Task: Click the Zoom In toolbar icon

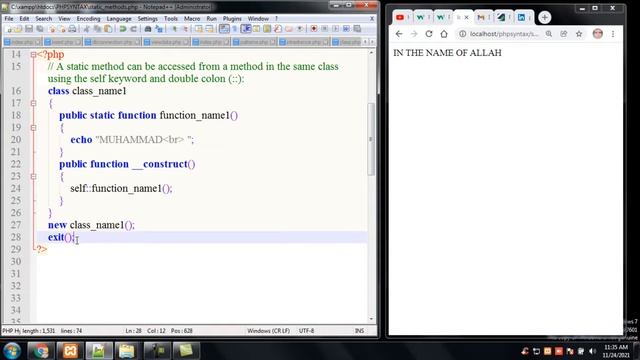Action: [174, 29]
